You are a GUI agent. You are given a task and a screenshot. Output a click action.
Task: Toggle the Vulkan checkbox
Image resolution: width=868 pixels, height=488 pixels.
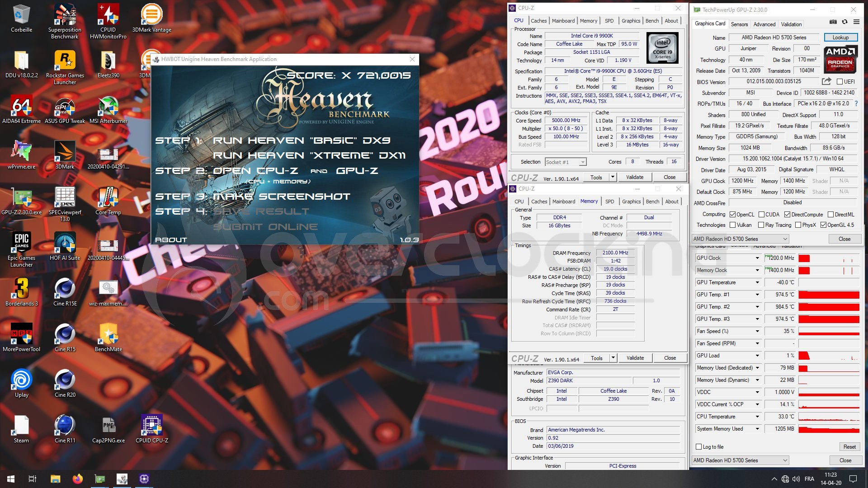(x=732, y=225)
